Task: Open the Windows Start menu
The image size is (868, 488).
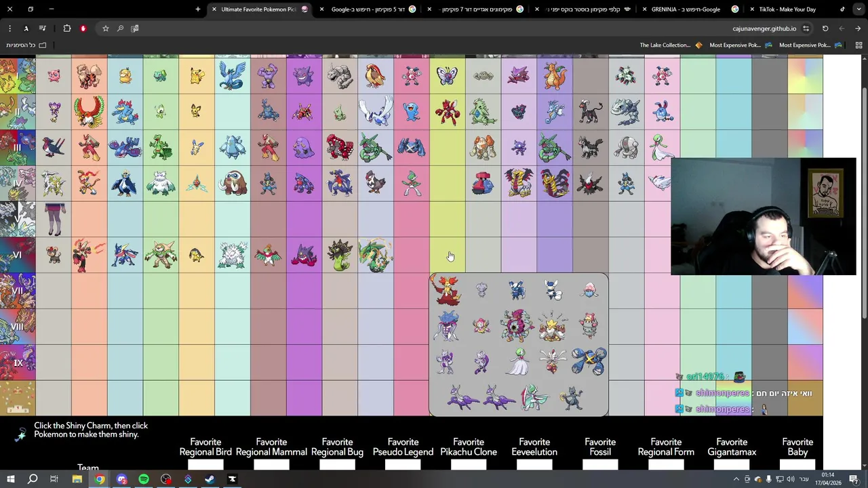Action: click(x=10, y=479)
